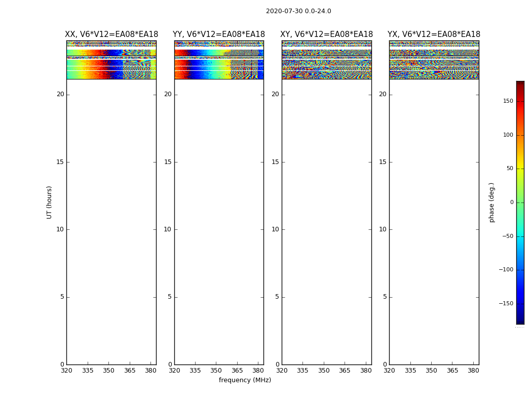Screen dimensions: 532x405
Task: Pick the dark blue bottom of colorbar
Action: click(520, 320)
